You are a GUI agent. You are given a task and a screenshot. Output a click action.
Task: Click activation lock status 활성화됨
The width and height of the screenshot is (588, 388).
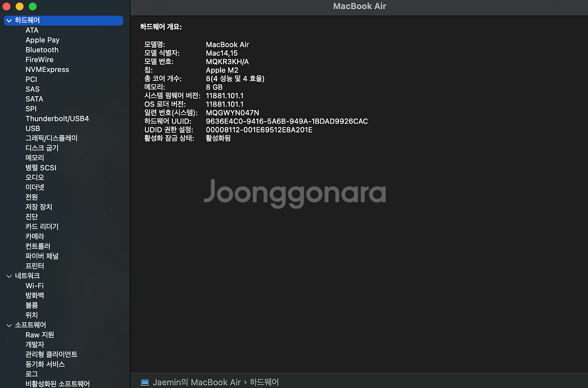tap(218, 138)
